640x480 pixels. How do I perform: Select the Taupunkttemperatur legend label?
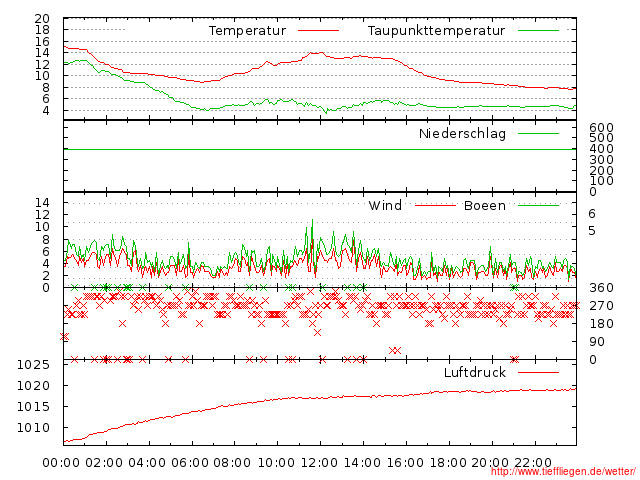(436, 31)
